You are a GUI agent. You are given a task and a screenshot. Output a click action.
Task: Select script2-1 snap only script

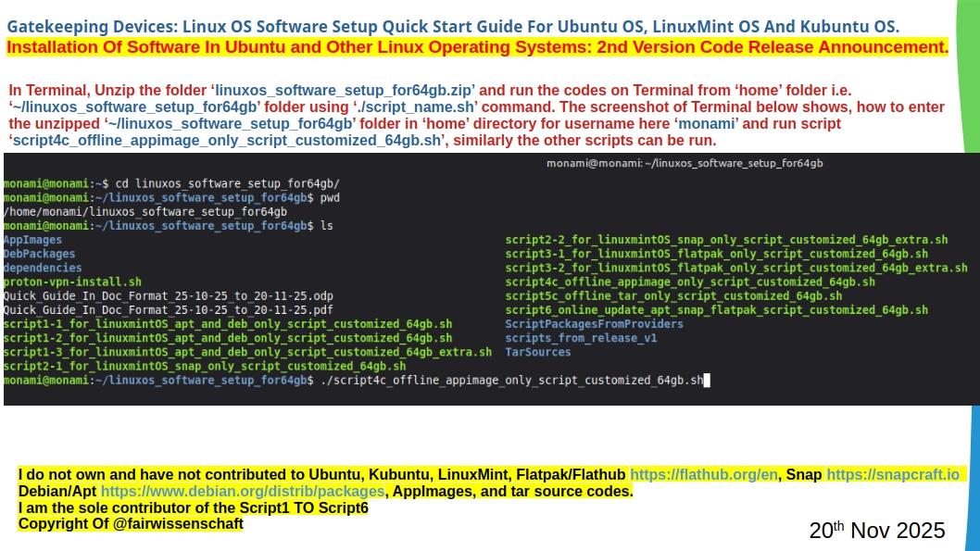[x=205, y=366]
